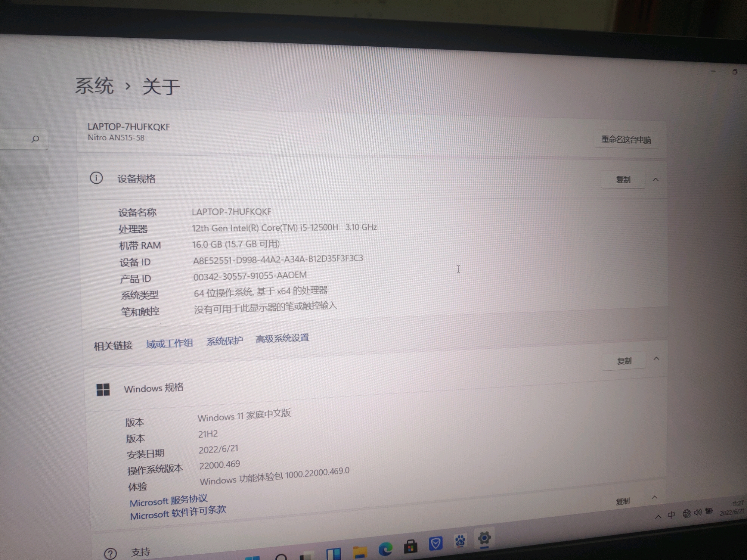The width and height of the screenshot is (747, 560).
Task: Open Microsoft 服务协议 link
Action: [168, 501]
